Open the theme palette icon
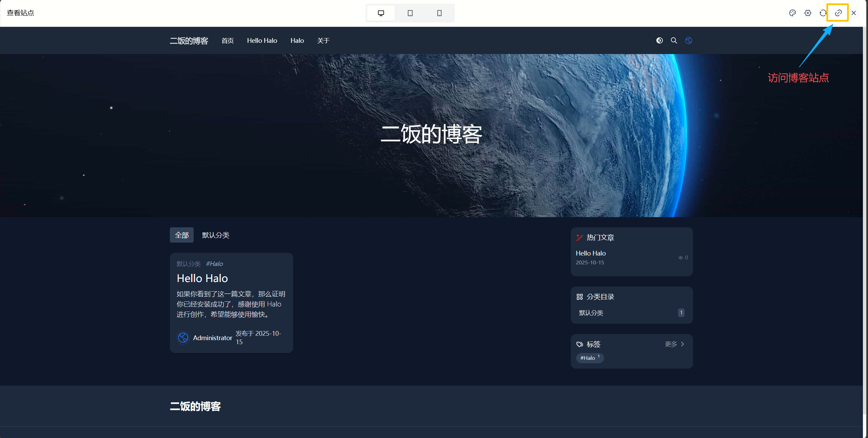Viewport: 868px width, 438px height. click(793, 13)
